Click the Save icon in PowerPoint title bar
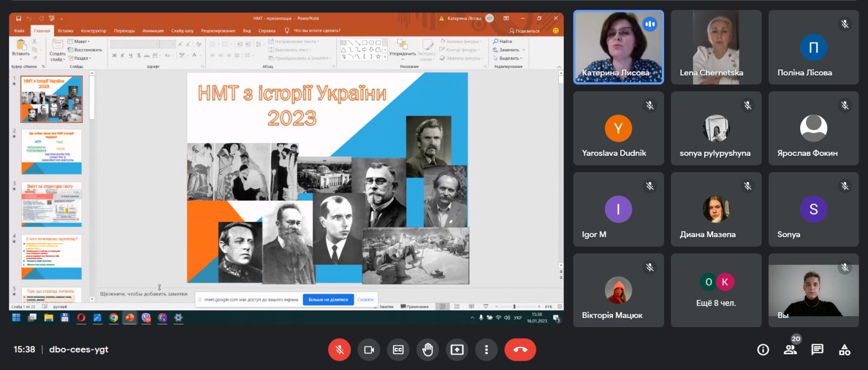868x370 pixels. [18, 18]
